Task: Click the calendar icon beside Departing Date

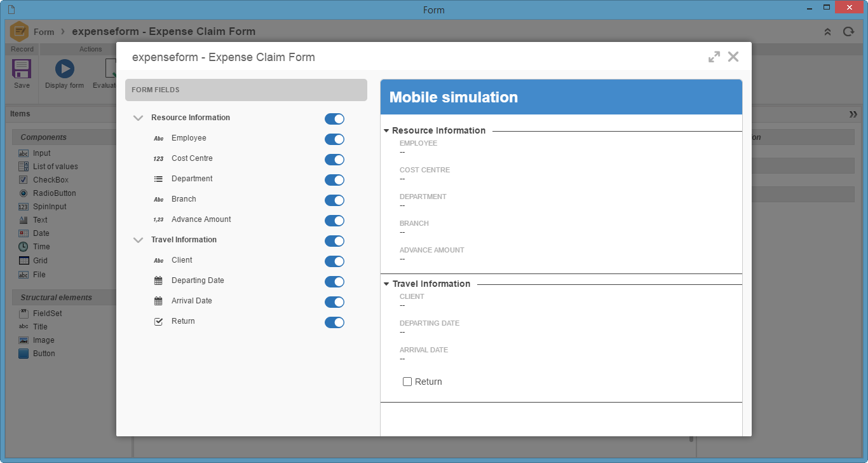Action: click(159, 280)
